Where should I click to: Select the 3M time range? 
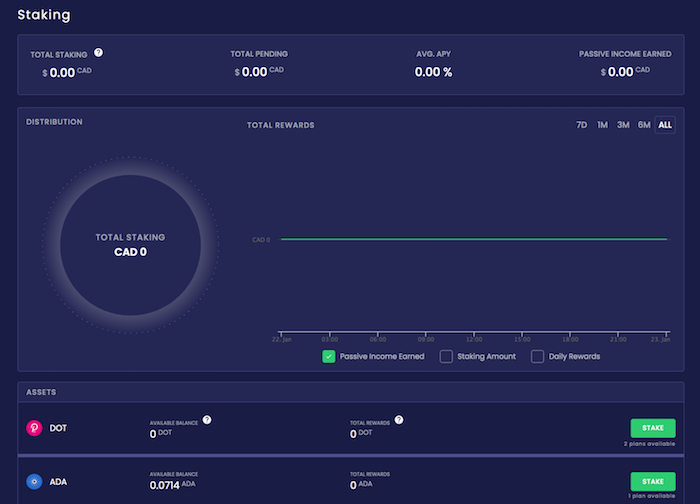623,125
